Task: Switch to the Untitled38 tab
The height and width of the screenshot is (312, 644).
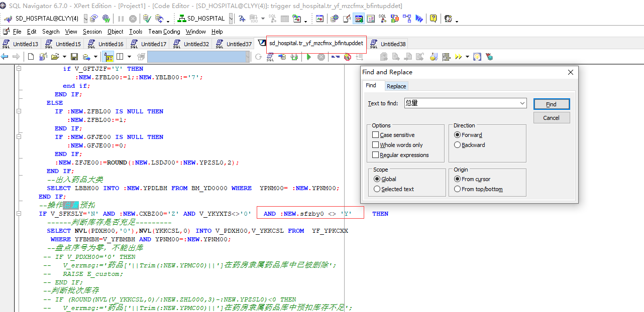Action: pos(388,44)
